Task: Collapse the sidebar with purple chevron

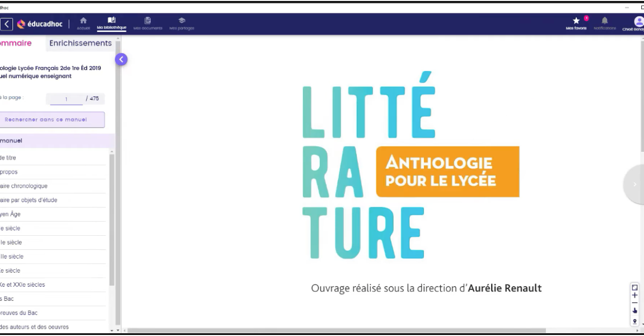Action: [x=121, y=59]
